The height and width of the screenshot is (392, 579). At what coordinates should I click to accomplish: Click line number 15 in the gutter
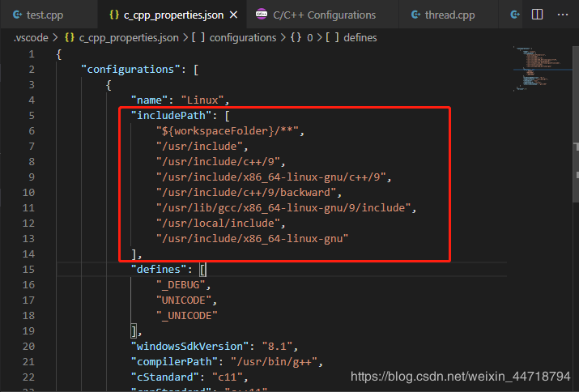point(31,269)
